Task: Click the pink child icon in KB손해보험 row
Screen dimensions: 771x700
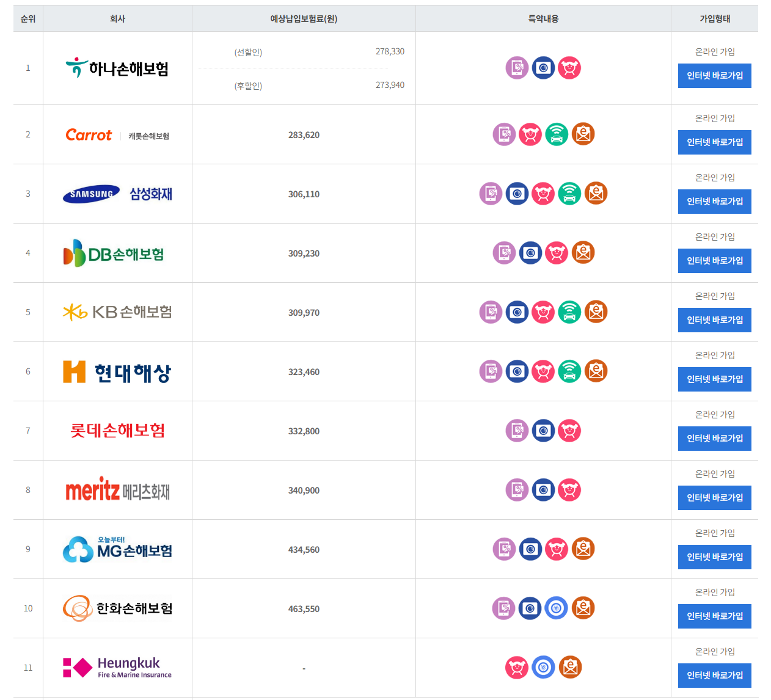Action: click(x=543, y=312)
